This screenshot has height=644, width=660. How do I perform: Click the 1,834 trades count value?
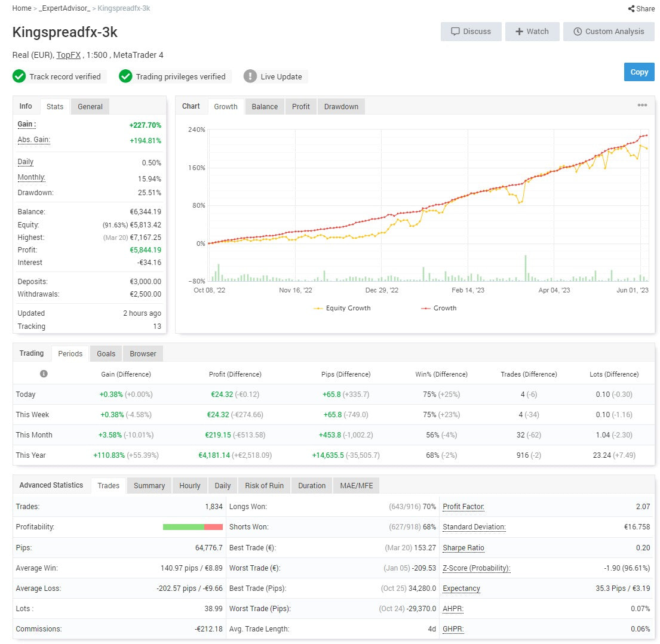point(214,507)
